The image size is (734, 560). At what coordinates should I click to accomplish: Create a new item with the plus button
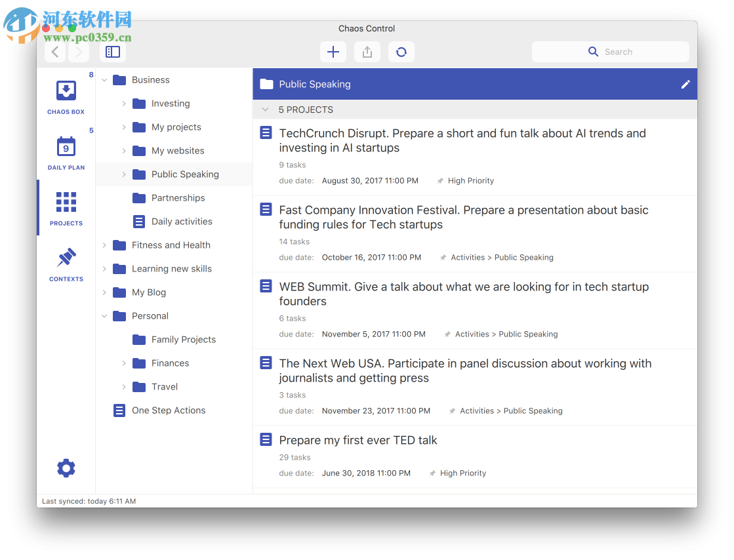pos(333,51)
